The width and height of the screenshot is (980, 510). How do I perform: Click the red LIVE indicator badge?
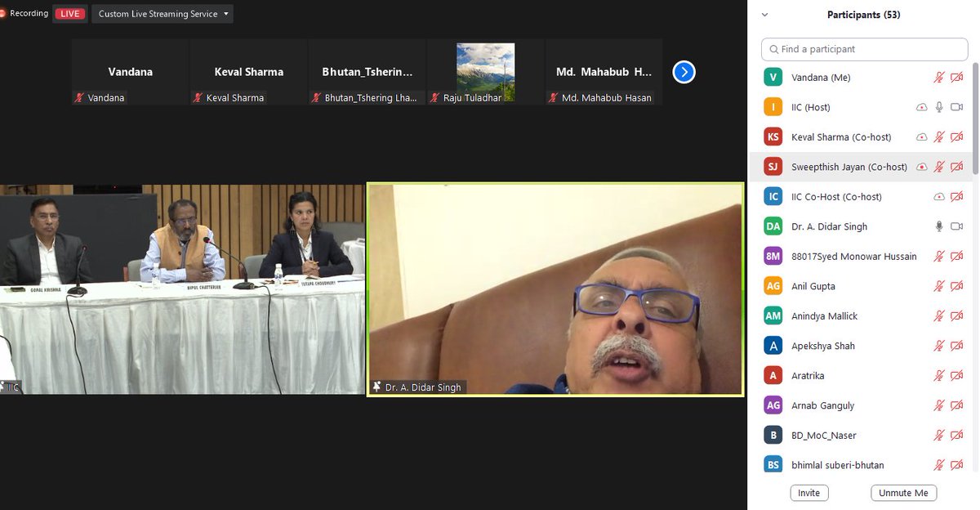point(70,14)
